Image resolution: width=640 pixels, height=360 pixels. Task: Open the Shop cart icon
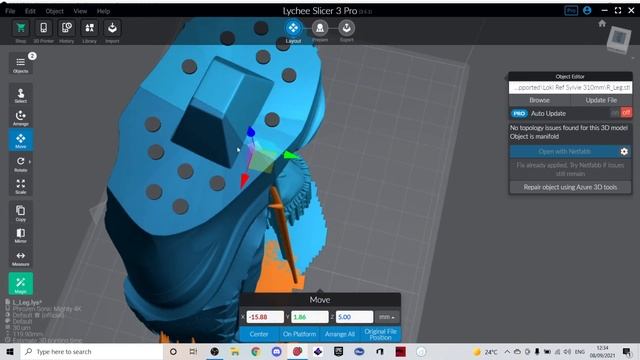pos(21,29)
